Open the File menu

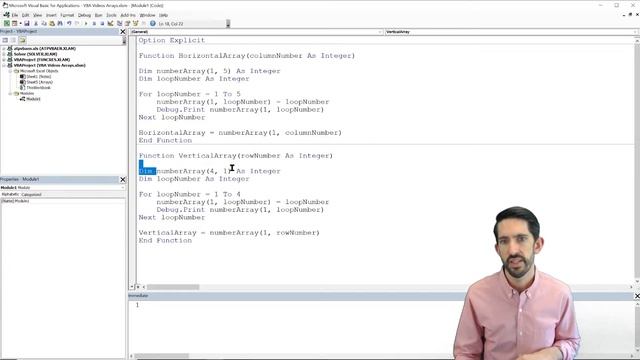pyautogui.click(x=15, y=15)
